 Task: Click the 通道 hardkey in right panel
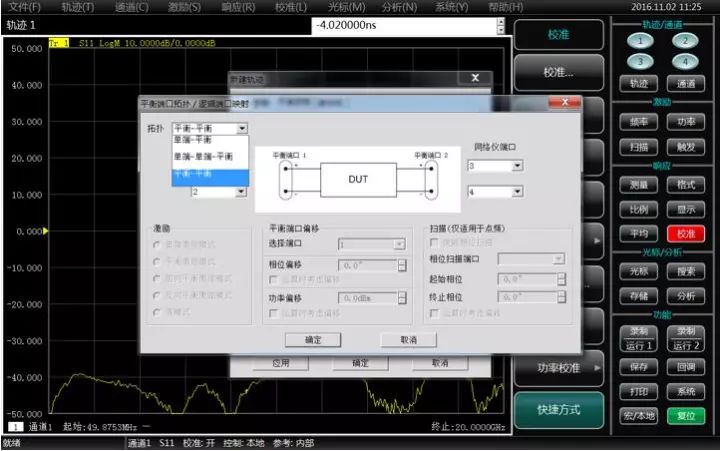tap(686, 84)
